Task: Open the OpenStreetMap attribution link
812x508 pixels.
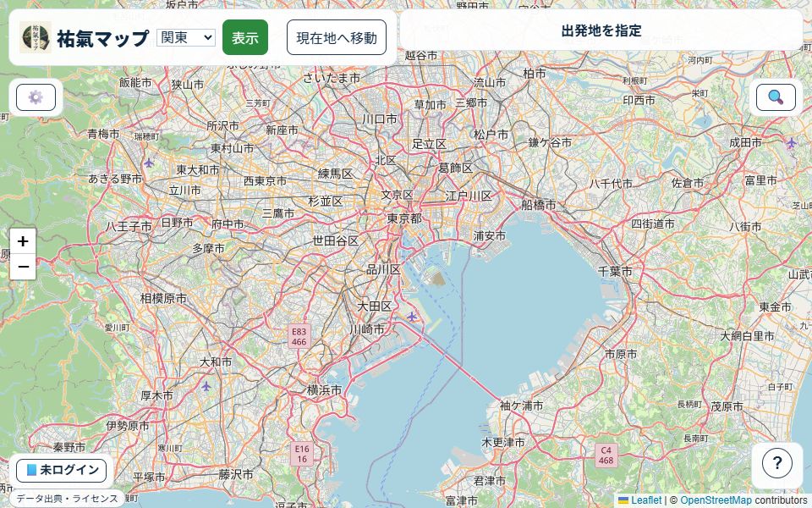Action: pos(716,500)
